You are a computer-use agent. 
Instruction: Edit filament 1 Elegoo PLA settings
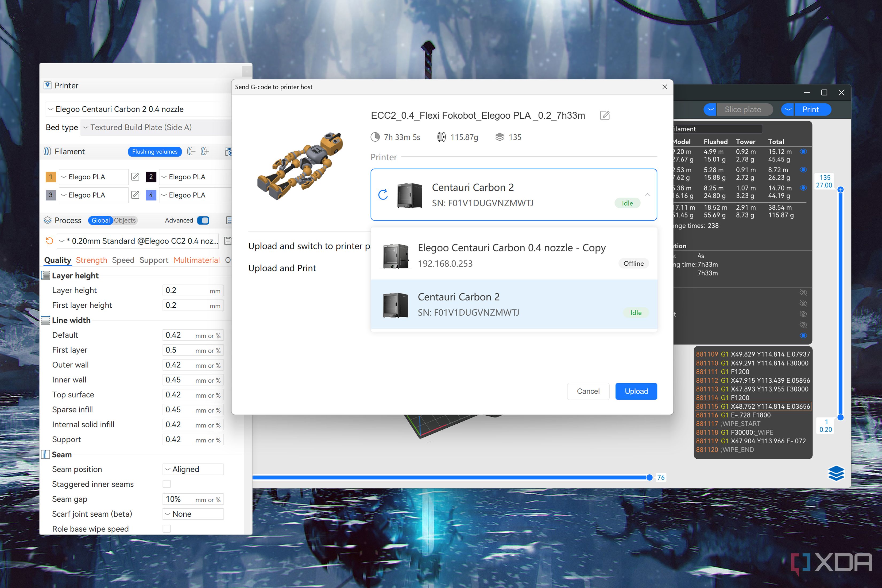click(136, 177)
